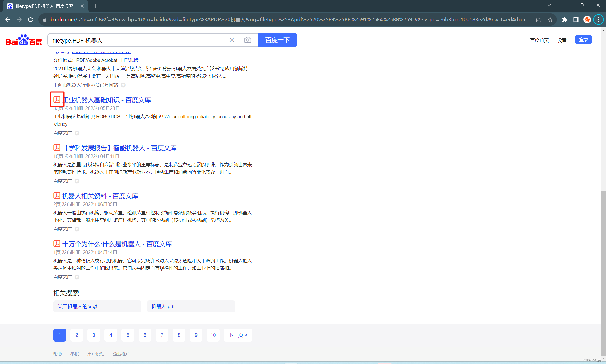Viewport: 606px width, 364px height.
Task: Open 工业机器人基础知识 - 百度文库 result
Action: click(x=106, y=100)
